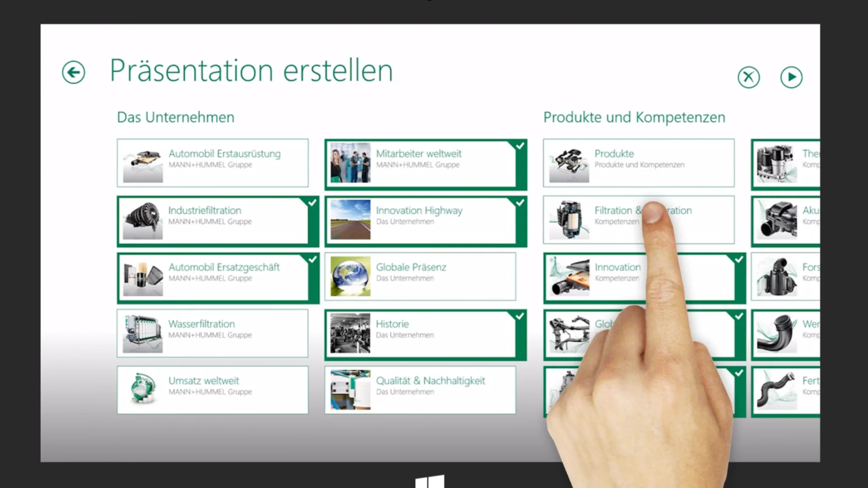
Task: Deselect the Historie tile
Action: [x=519, y=316]
